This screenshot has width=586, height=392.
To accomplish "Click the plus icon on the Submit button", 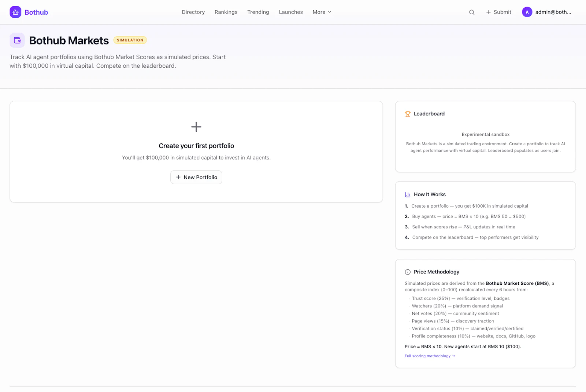I will click(x=488, y=12).
